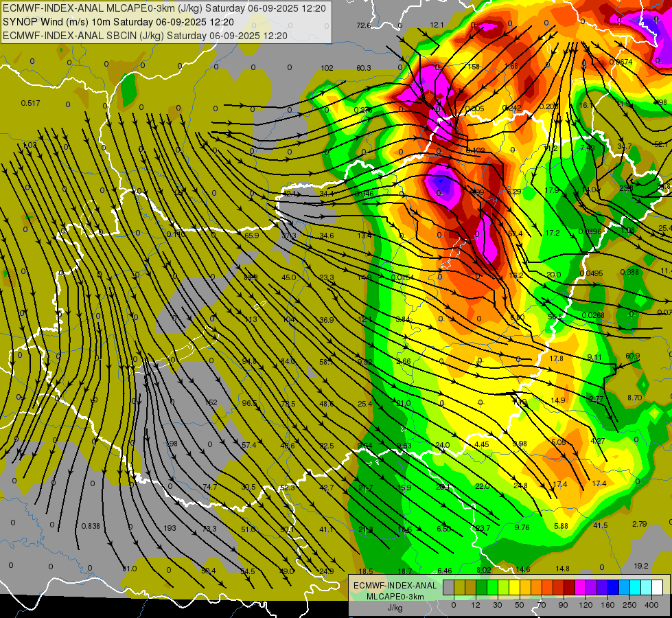Click the map value 12.1

(x=437, y=25)
